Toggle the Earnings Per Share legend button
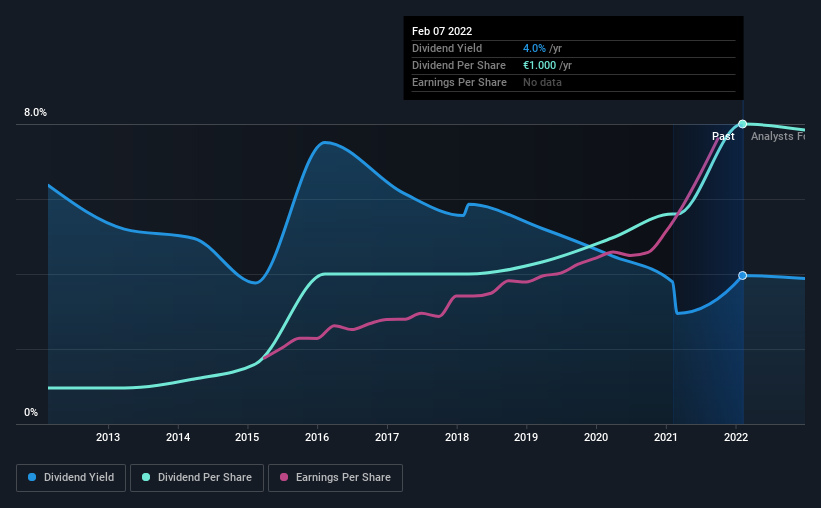 335,478
